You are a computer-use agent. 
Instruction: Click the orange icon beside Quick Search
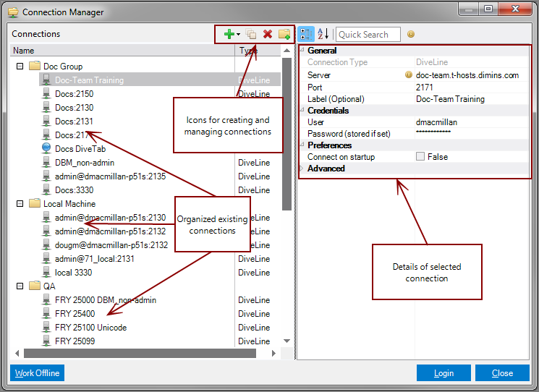point(411,34)
